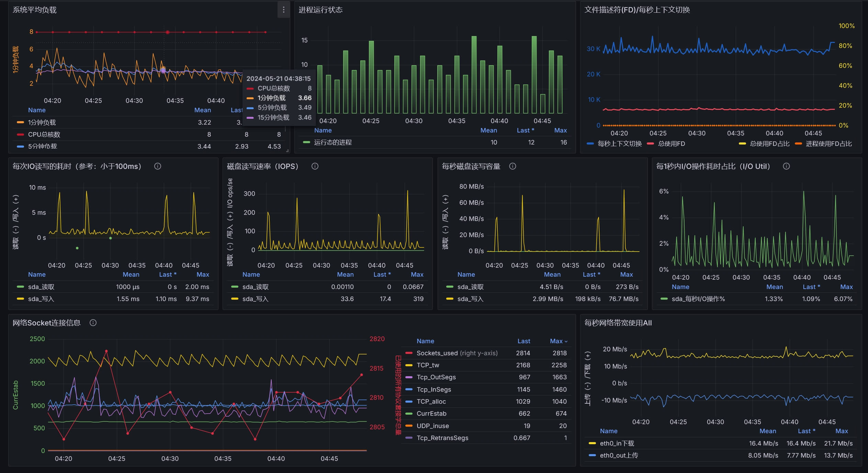Open the 系统平均负载 panel kebab menu
The image size is (868, 473).
pos(283,10)
